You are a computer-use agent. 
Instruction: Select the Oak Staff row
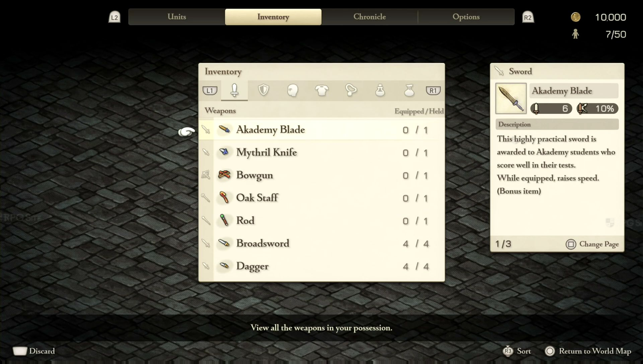pyautogui.click(x=322, y=198)
